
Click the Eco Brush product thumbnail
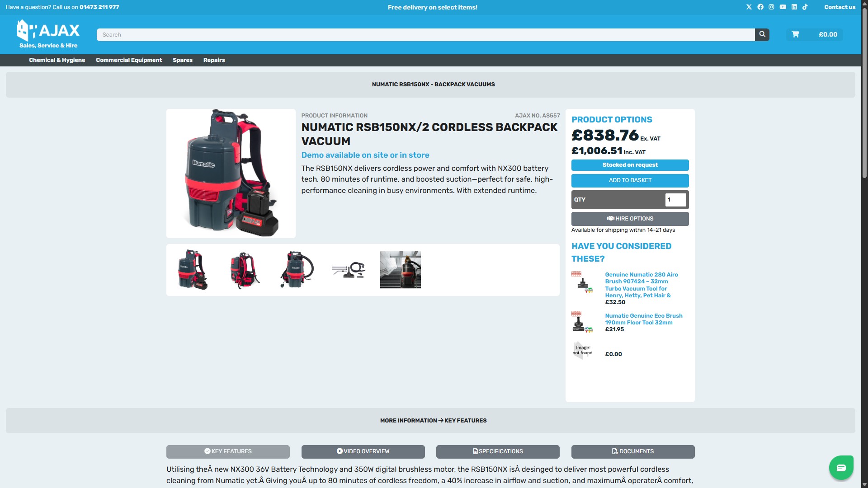(582, 322)
